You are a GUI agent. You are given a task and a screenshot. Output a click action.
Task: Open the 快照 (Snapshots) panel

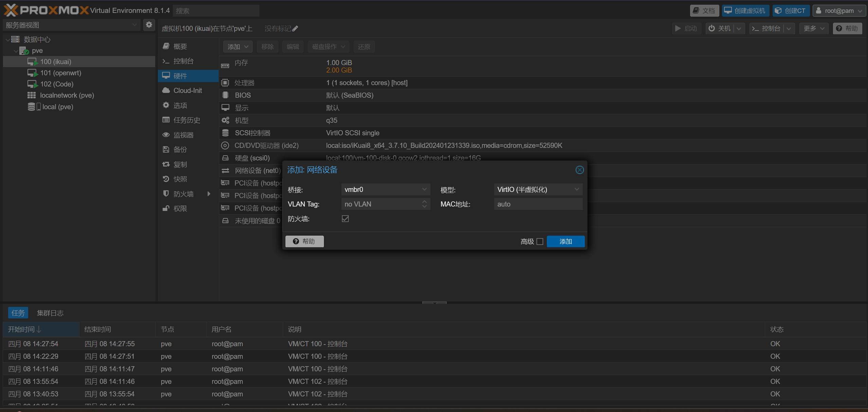(x=180, y=179)
